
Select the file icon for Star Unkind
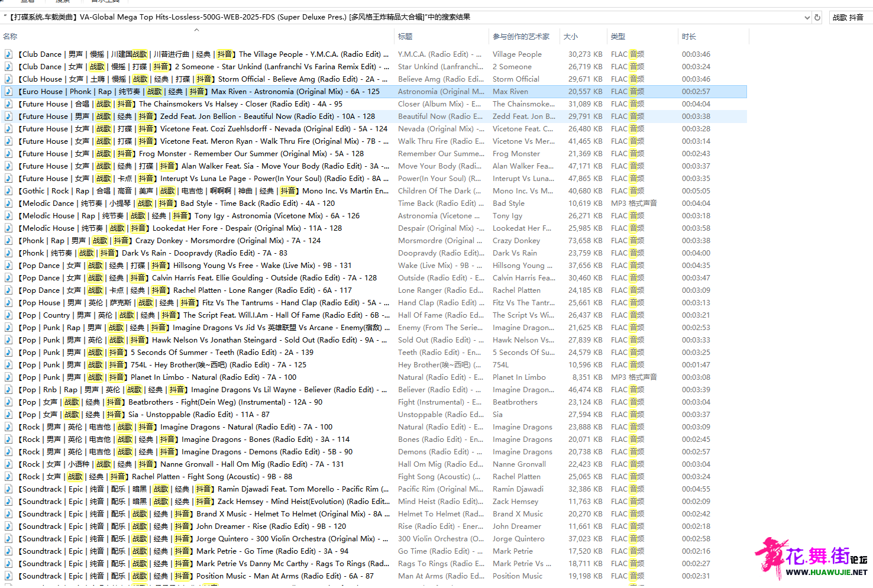tap(9, 67)
